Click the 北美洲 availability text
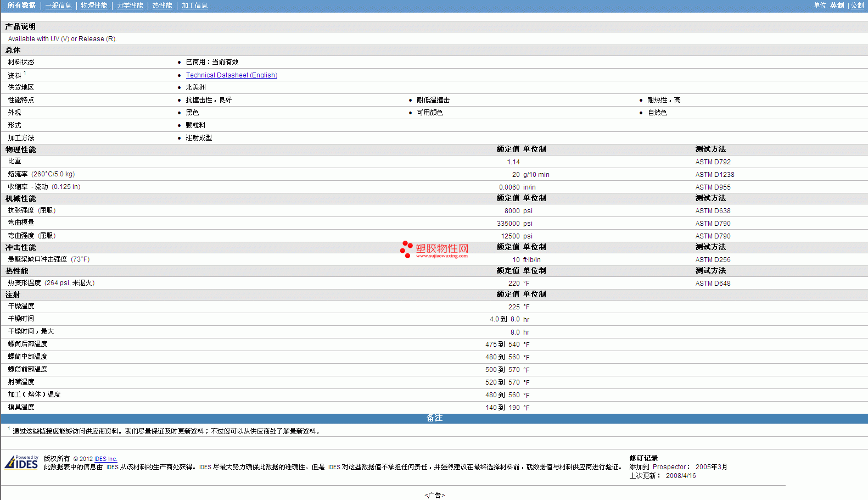Viewport: 868px width, 500px height. coord(195,87)
